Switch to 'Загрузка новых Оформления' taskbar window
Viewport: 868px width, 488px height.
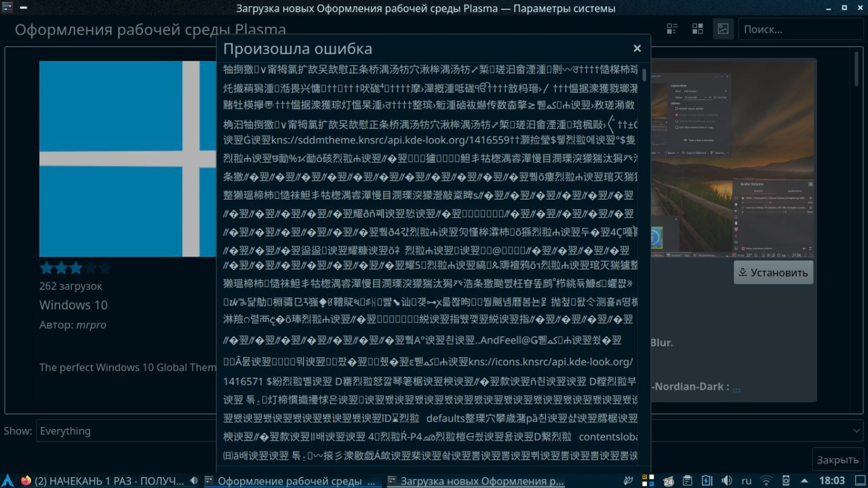tap(475, 481)
